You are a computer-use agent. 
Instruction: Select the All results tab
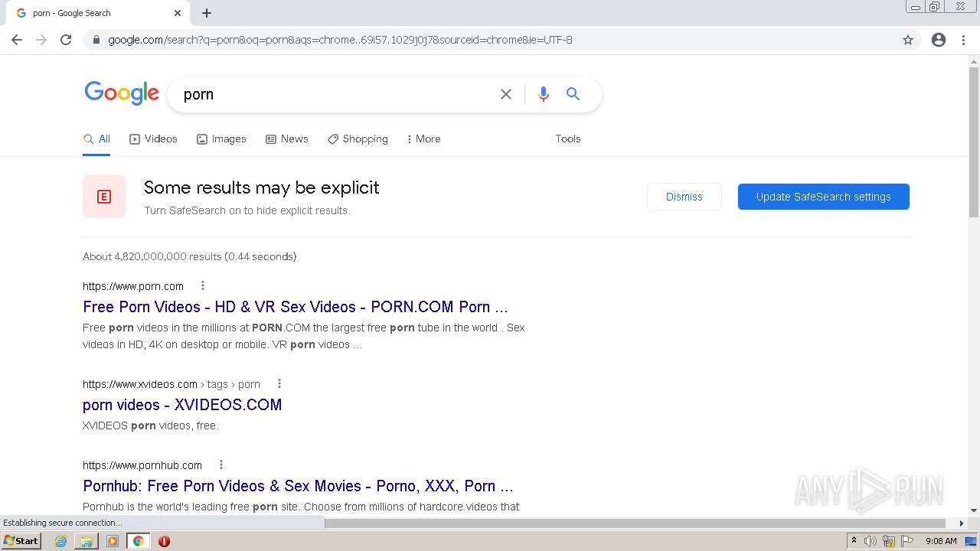(96, 139)
